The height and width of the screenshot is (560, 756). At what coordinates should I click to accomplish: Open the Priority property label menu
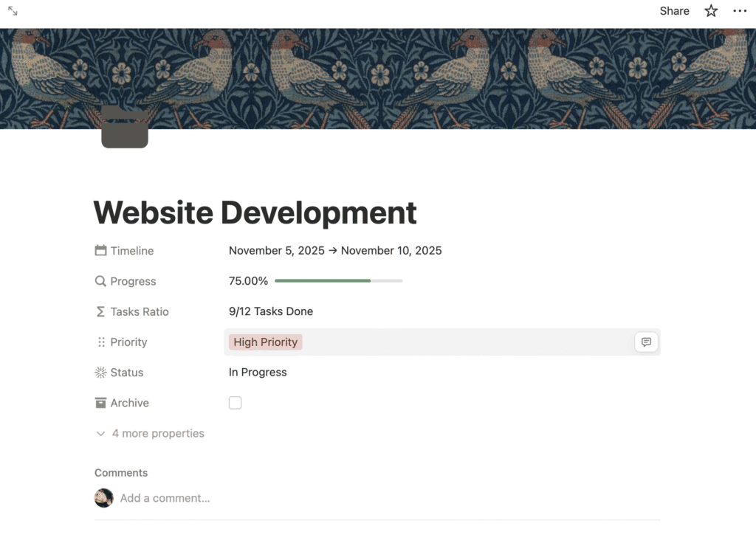point(128,342)
